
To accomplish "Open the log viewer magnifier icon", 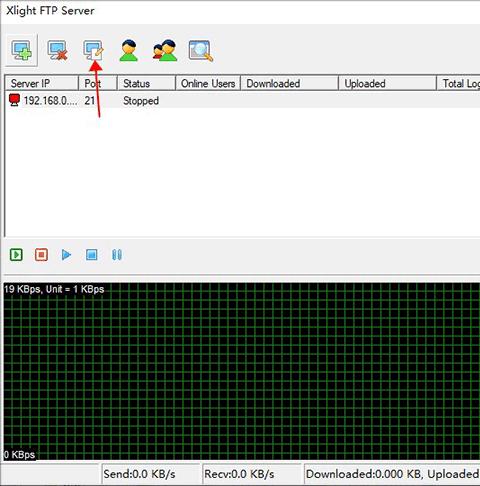I will [x=201, y=51].
